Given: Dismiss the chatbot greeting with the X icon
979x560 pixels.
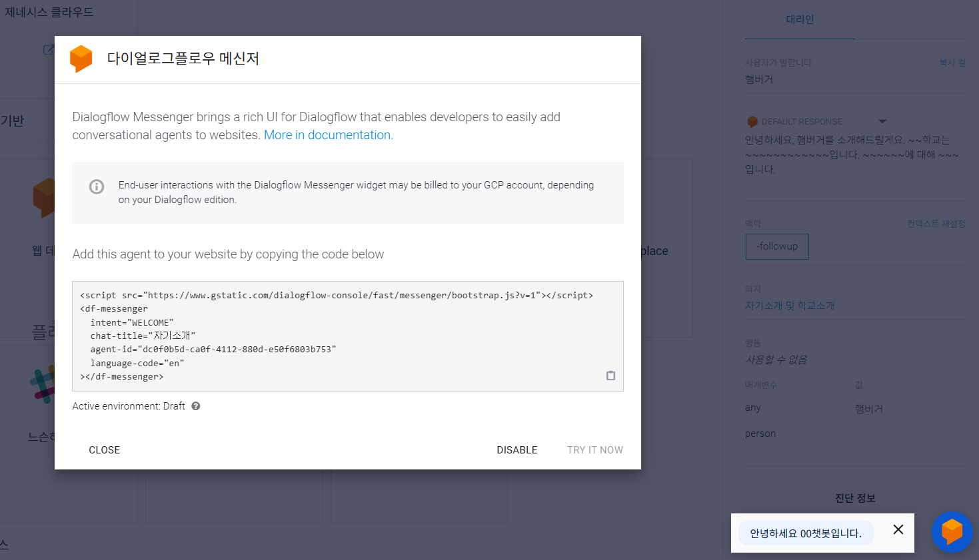Looking at the screenshot, I should (898, 529).
